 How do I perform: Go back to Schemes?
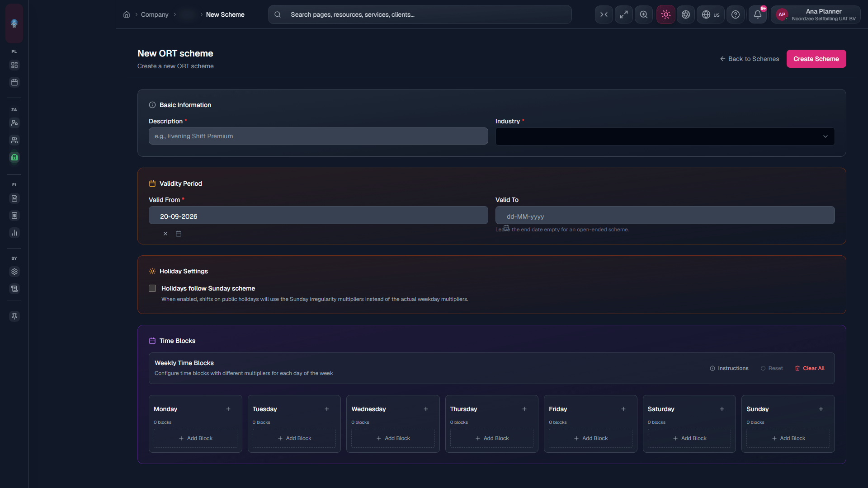click(750, 59)
